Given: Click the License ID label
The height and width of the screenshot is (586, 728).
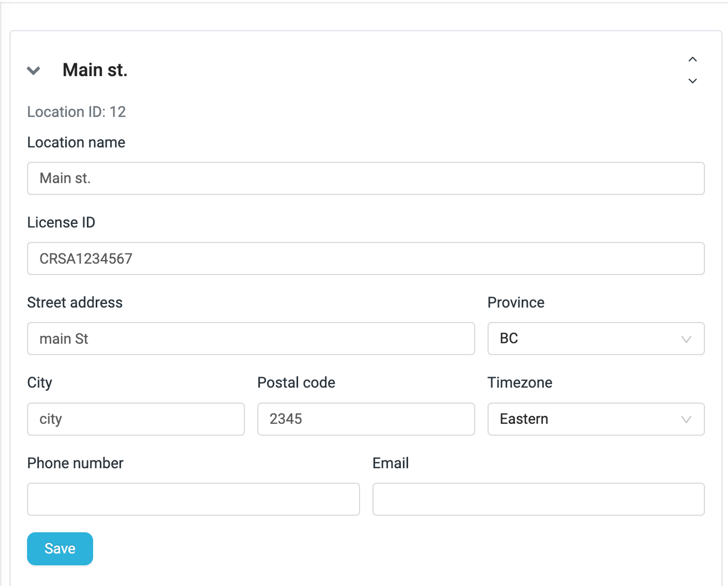Looking at the screenshot, I should tap(61, 223).
